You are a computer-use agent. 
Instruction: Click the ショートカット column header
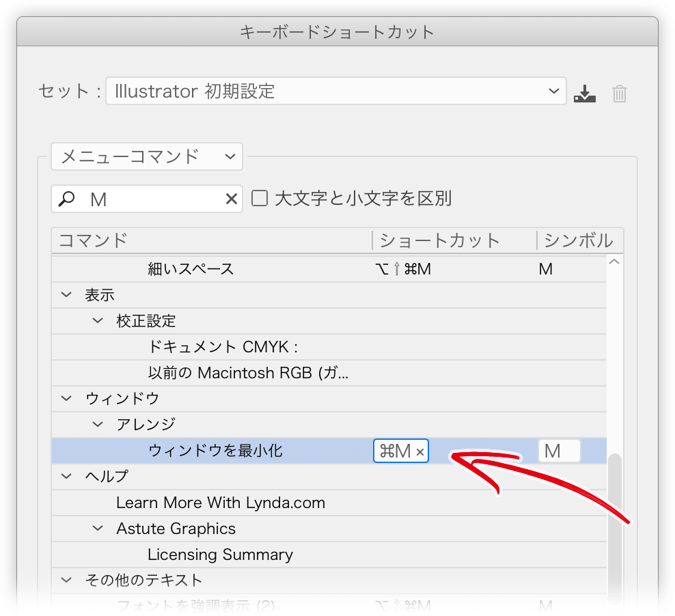coord(454,240)
